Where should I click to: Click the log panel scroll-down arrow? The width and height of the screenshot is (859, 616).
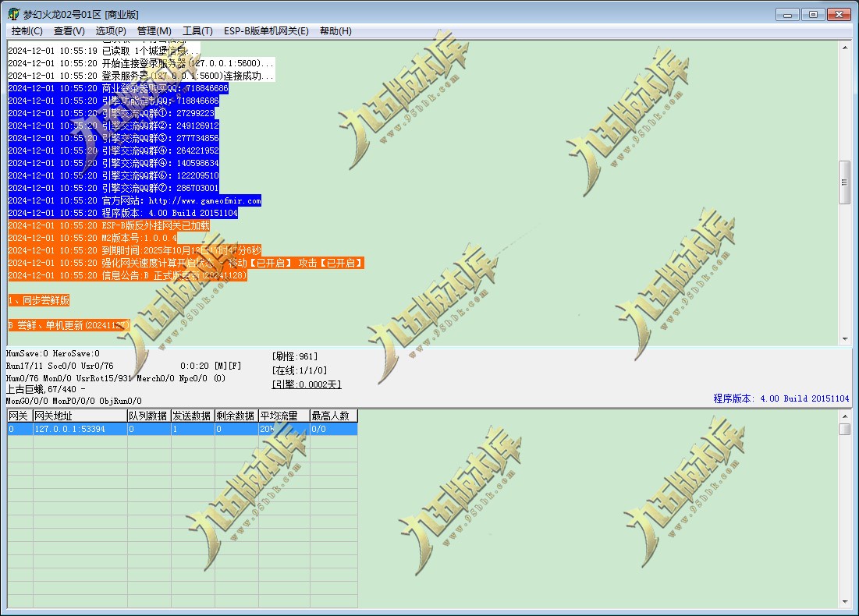[845, 339]
